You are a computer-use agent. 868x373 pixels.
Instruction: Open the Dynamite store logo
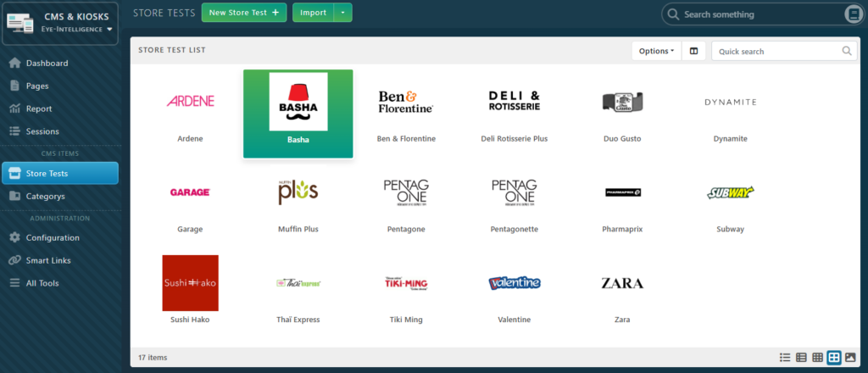[730, 102]
